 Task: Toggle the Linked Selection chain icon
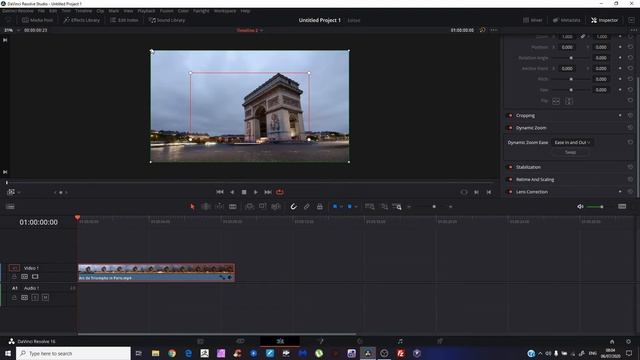pyautogui.click(x=307, y=207)
